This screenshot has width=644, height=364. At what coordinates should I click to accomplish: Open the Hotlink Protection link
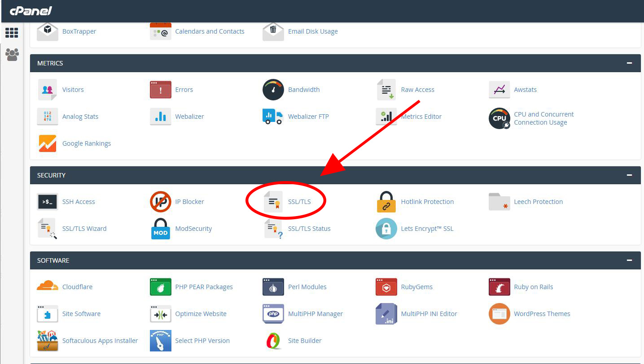click(427, 202)
